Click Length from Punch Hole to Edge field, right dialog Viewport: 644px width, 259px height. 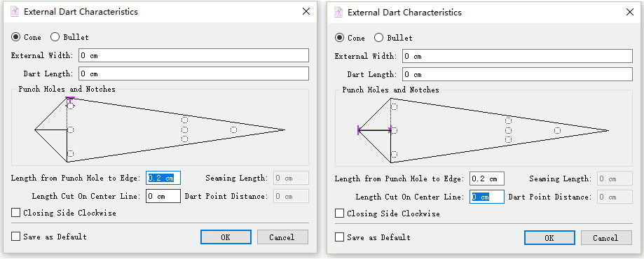pyautogui.click(x=487, y=179)
